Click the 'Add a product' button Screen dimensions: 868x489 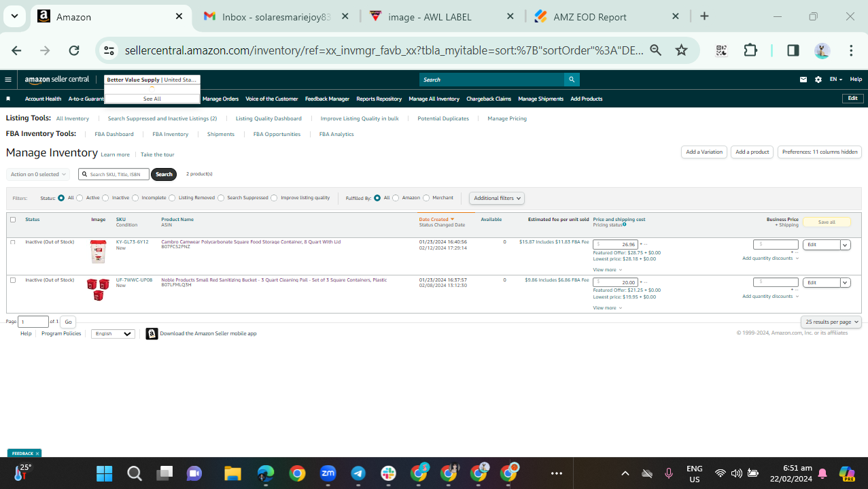752,152
